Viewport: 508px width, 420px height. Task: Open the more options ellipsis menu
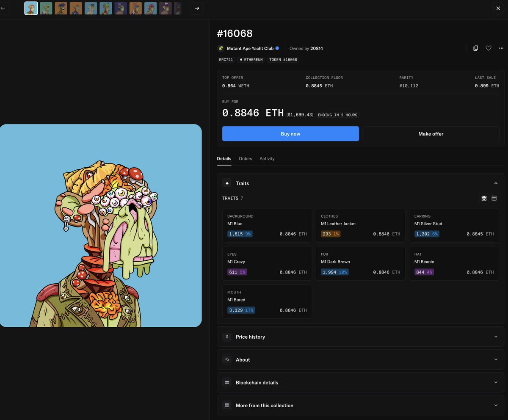click(501, 48)
